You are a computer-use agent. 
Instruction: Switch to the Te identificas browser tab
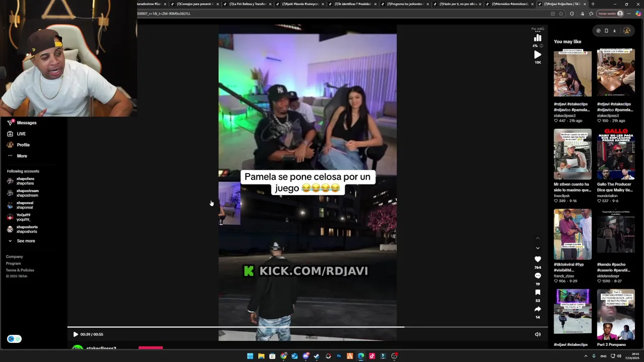352,4
